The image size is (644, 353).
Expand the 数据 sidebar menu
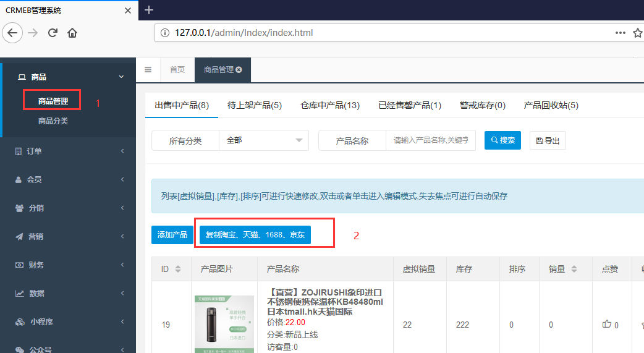[68, 293]
